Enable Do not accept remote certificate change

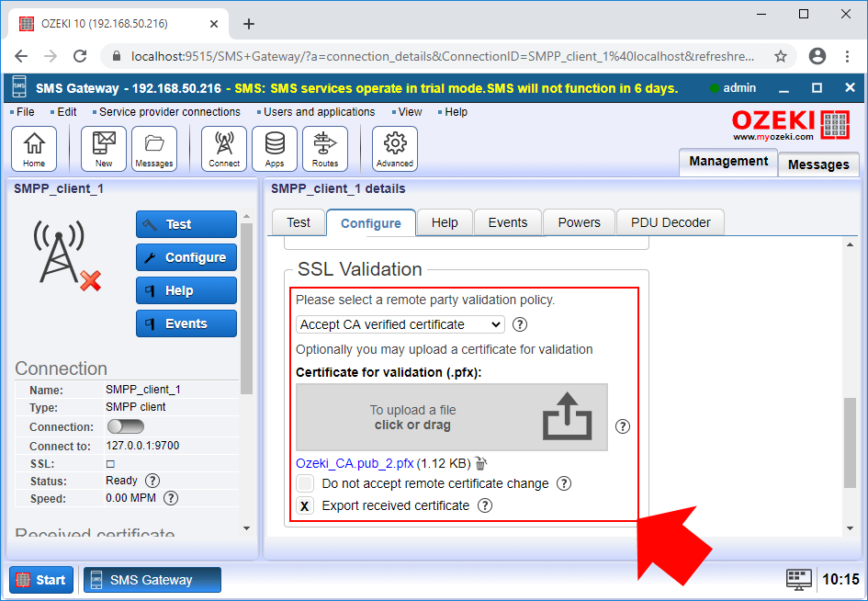tap(305, 483)
